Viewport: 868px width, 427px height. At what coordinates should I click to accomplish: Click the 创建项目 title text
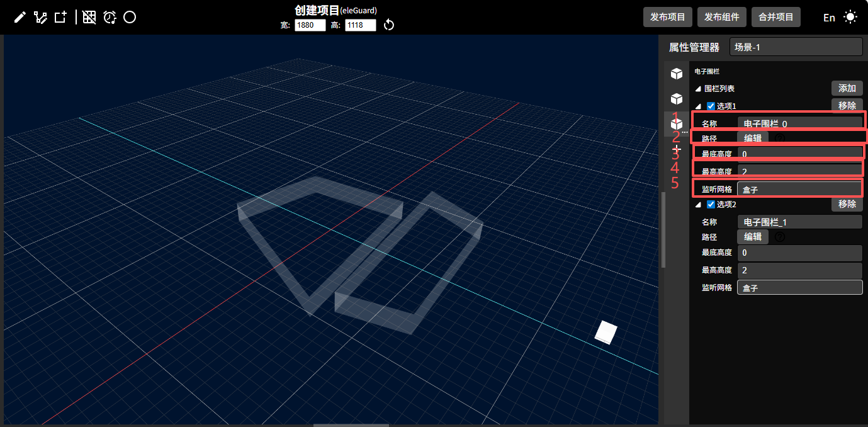(x=317, y=10)
